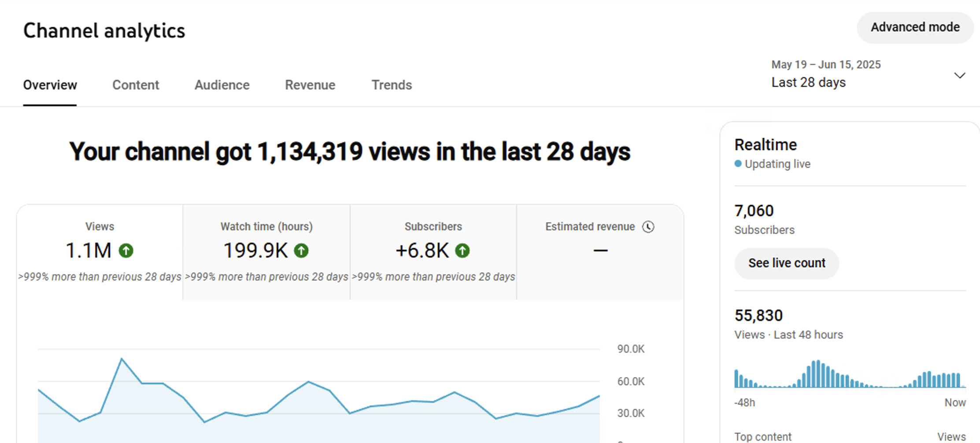The width and height of the screenshot is (980, 443).
Task: Open the Estimated revenue card
Action: click(x=600, y=252)
